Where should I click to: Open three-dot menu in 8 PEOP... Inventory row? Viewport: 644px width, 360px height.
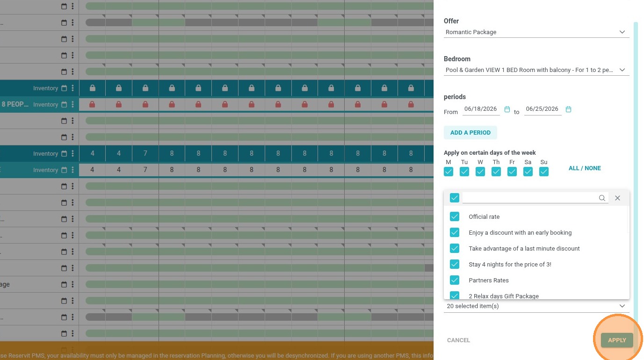pos(72,105)
